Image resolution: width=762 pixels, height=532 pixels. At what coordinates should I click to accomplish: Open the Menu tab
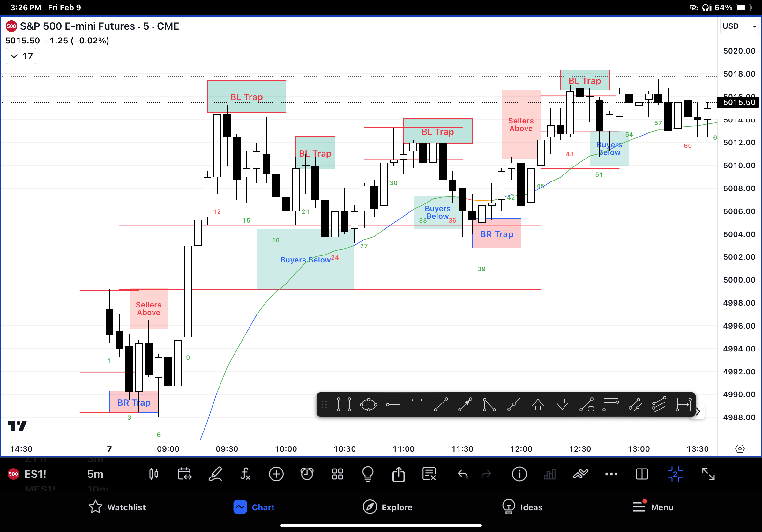click(653, 507)
